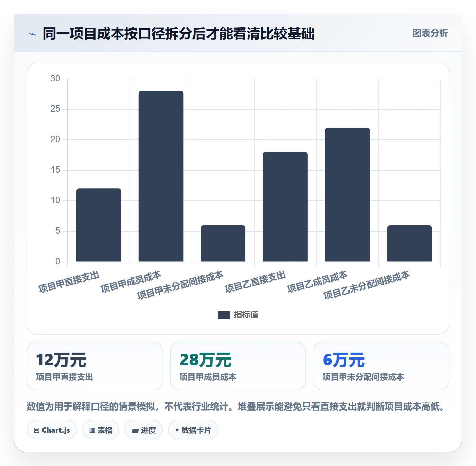Click the 项目乙成员成本 bar in chart
The image size is (476, 466).
347,195
